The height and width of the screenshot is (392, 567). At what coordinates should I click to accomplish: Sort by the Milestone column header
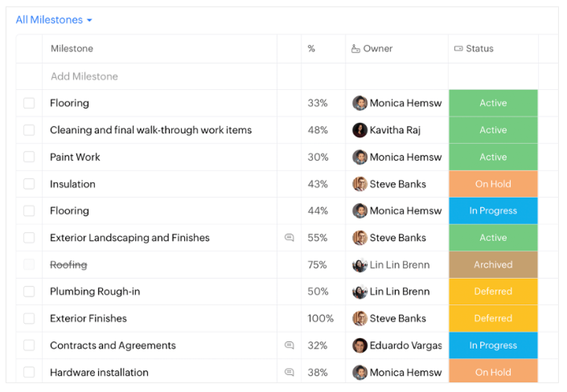tap(72, 49)
